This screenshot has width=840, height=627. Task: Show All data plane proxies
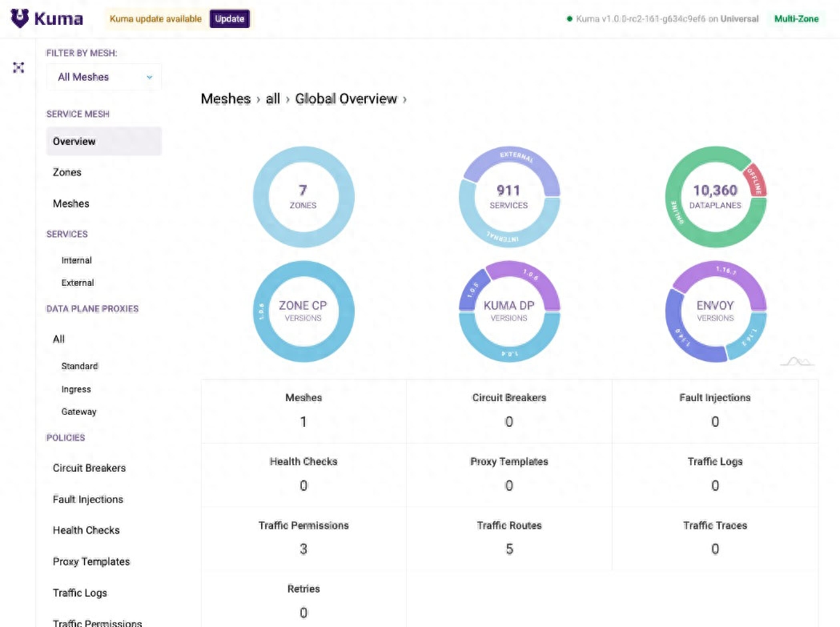[x=59, y=340]
